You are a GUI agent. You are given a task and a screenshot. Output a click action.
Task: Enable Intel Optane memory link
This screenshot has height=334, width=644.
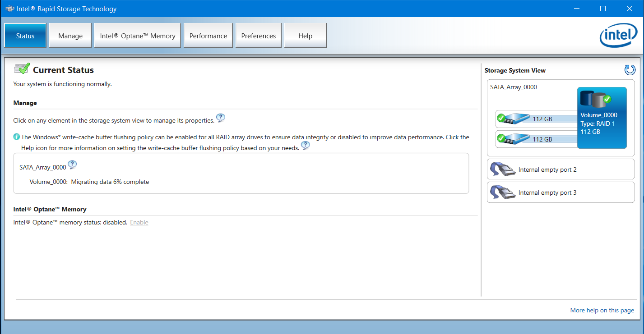click(x=139, y=223)
